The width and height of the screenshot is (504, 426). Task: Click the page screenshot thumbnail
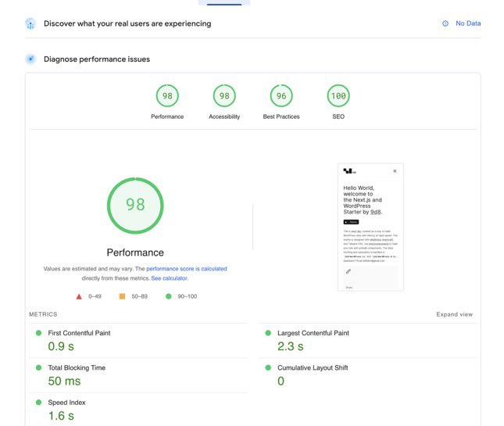pyautogui.click(x=370, y=227)
